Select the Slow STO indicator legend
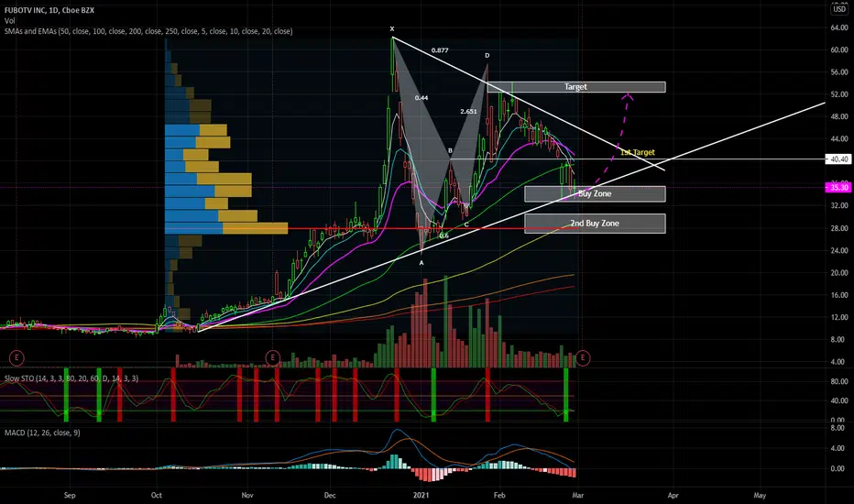 71,378
